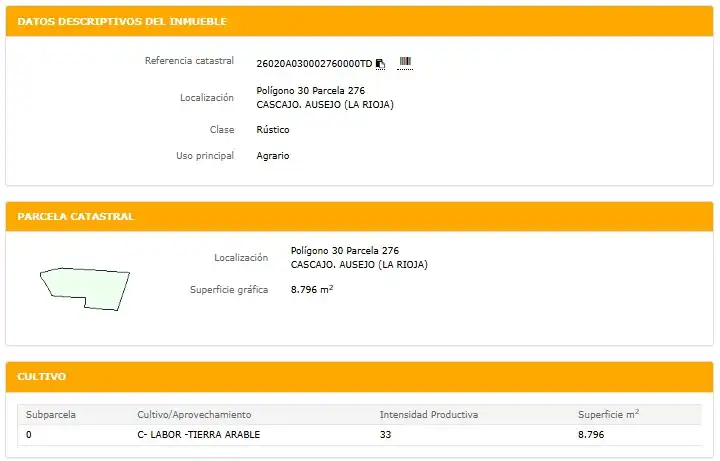
Task: Click CASCAJO. AUSEJO location in inmueble section
Action: click(x=325, y=105)
